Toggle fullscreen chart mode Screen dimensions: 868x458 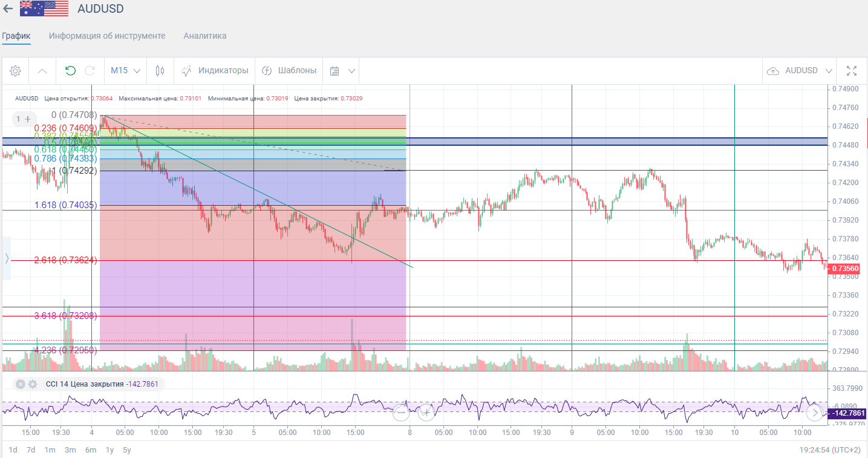pos(852,71)
